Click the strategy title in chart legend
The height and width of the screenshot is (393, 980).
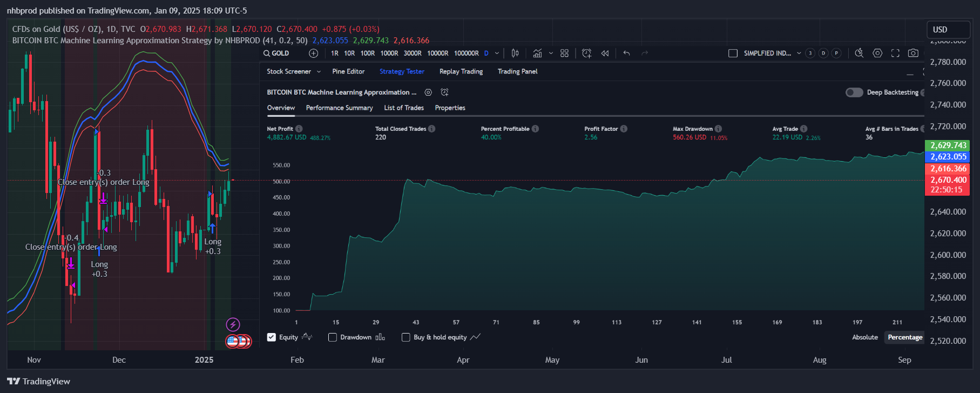[160, 41]
